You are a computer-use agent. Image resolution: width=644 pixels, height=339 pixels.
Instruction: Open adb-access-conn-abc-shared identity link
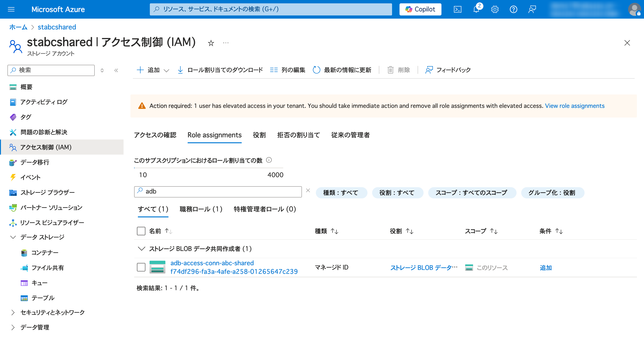pos(212,263)
